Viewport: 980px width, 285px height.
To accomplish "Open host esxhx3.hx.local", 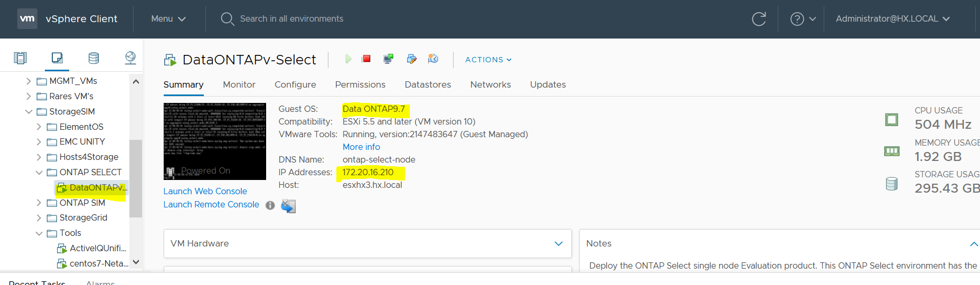I will (372, 185).
